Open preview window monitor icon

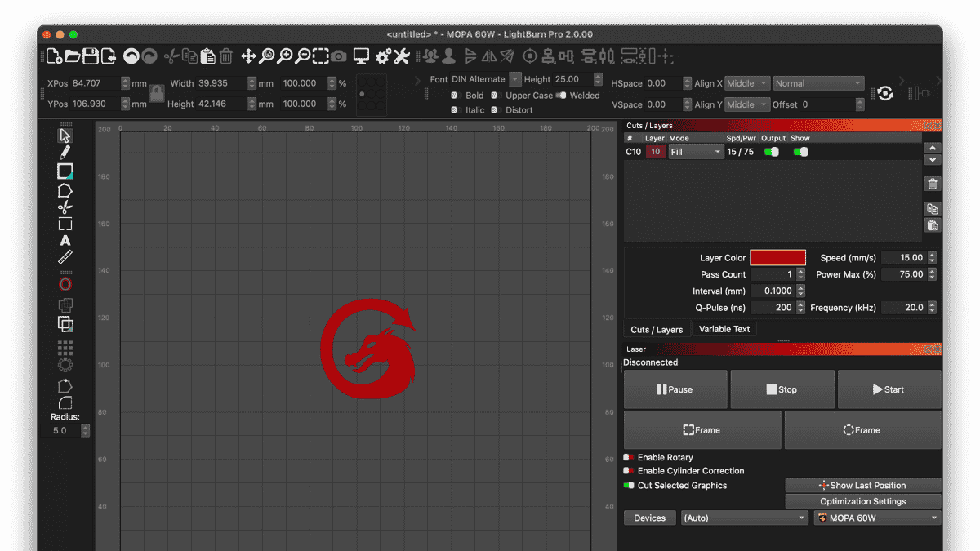pos(361,56)
